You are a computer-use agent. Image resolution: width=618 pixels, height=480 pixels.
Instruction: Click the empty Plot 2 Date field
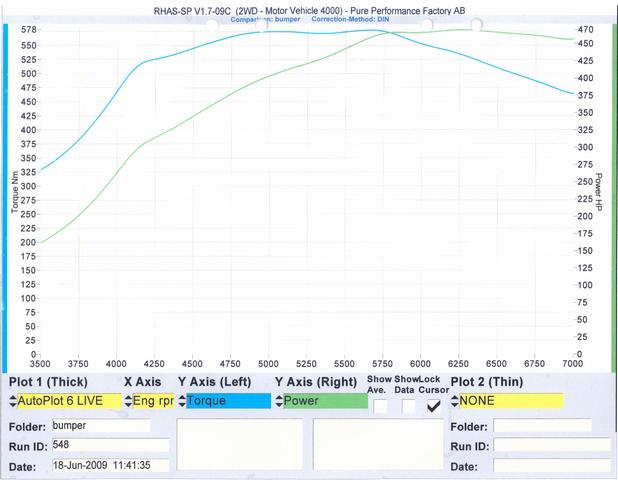tap(550, 466)
